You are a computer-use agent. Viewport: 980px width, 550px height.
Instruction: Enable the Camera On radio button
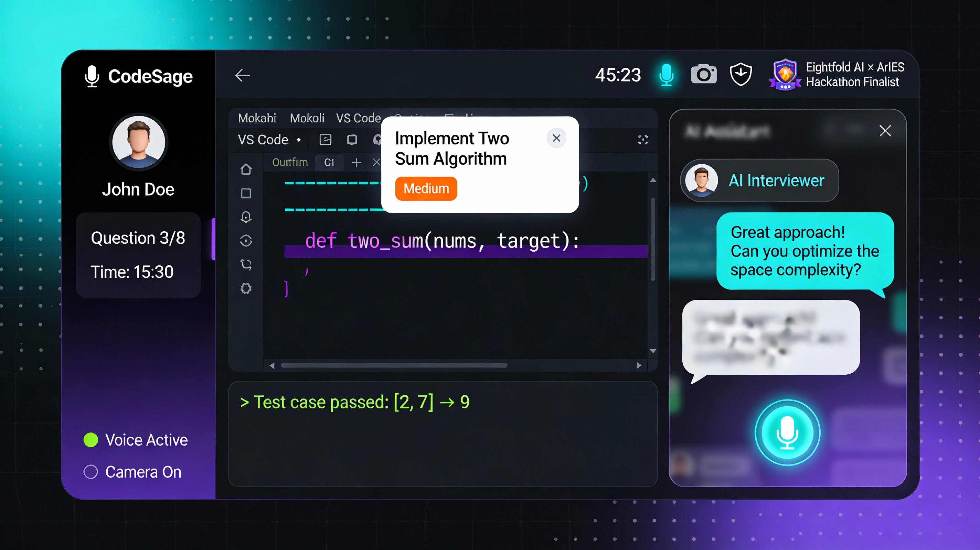[91, 472]
